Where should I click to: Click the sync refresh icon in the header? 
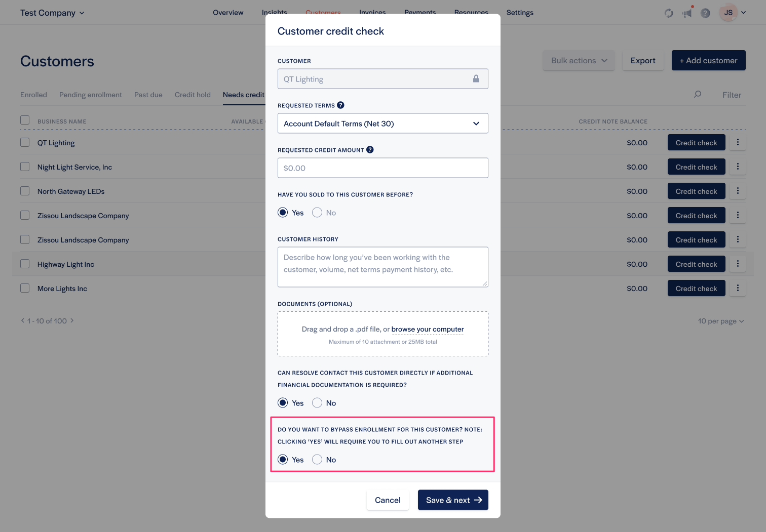[668, 13]
